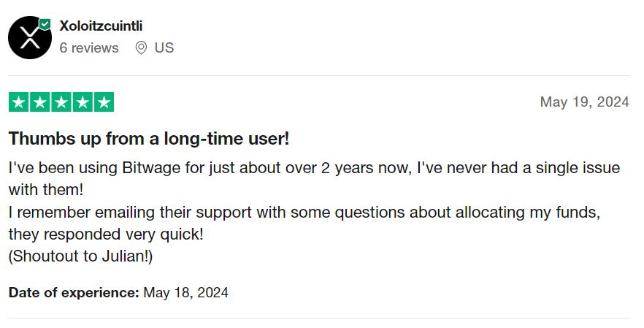Open the Xoloitzcuintli reviewer profile name
644x328 pixels.
(101, 26)
